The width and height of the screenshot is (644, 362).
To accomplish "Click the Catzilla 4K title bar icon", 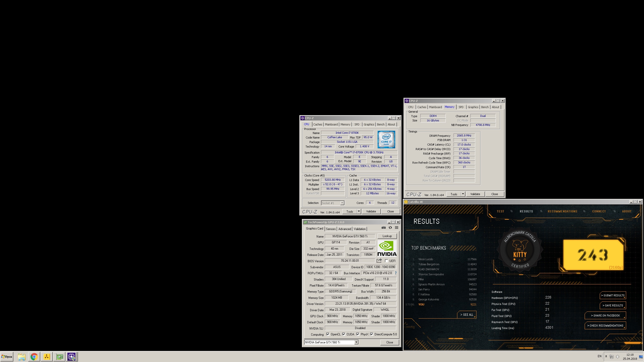I will click(406, 202).
